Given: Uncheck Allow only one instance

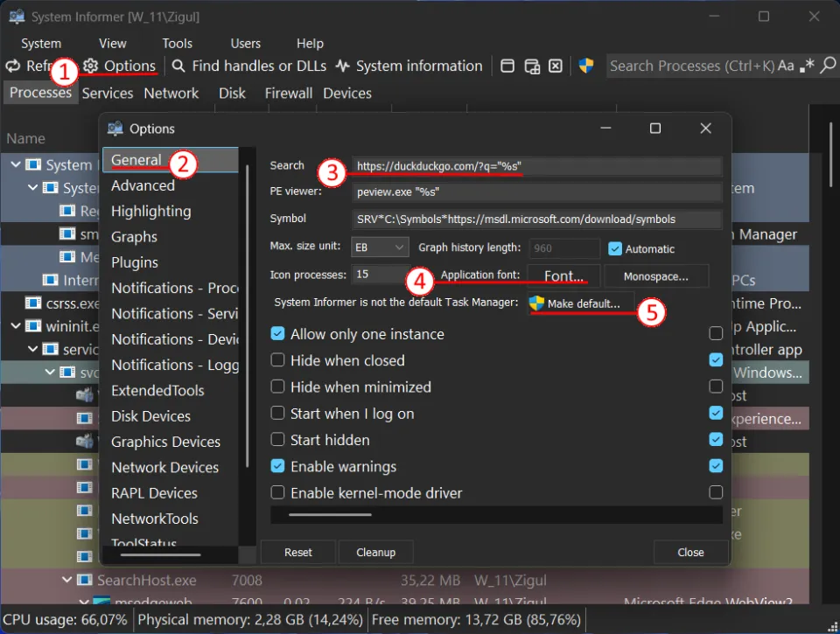Looking at the screenshot, I should coord(277,333).
